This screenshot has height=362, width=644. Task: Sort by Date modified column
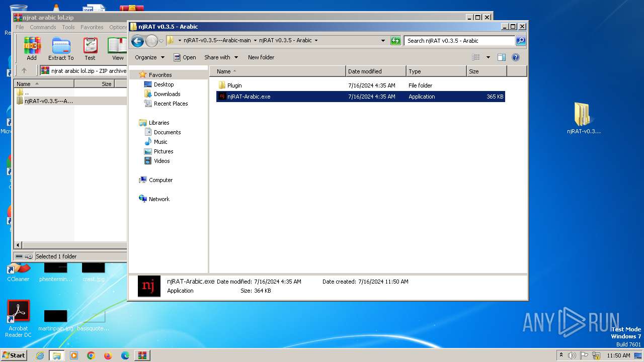coord(376,71)
